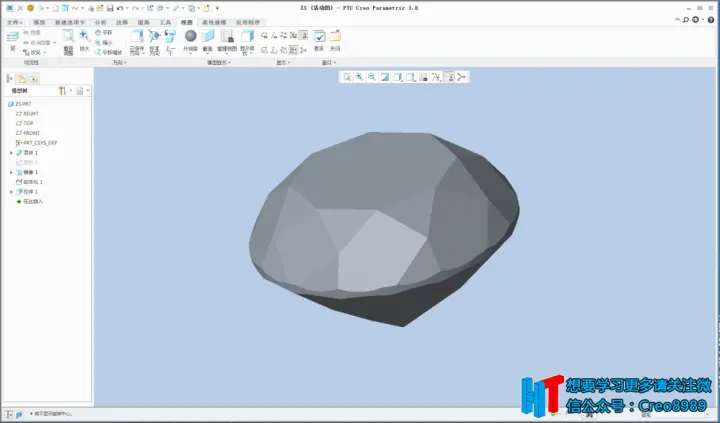The image size is (720, 423).
Task: Click the 激活 window button
Action: coord(319,40)
